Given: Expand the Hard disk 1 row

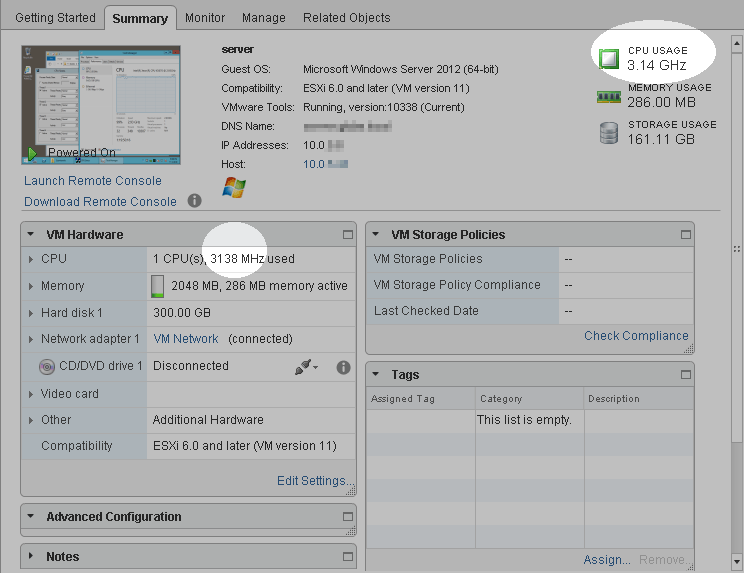Looking at the screenshot, I should coord(31,313).
